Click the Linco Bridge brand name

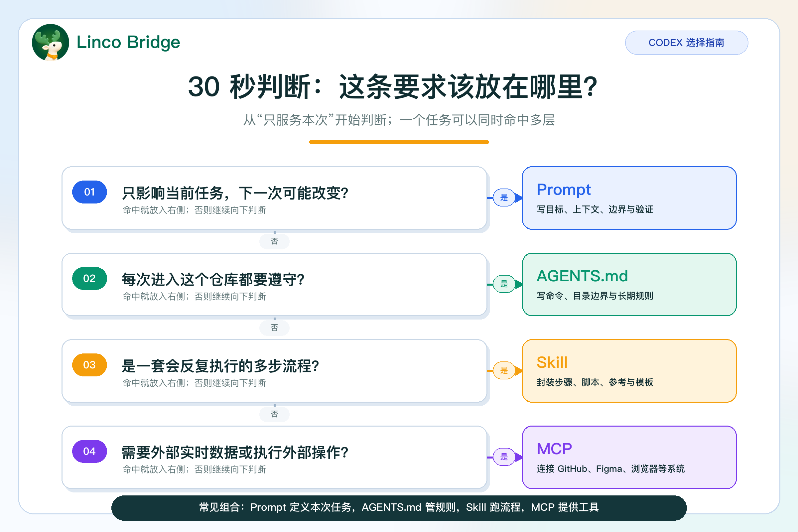(128, 42)
